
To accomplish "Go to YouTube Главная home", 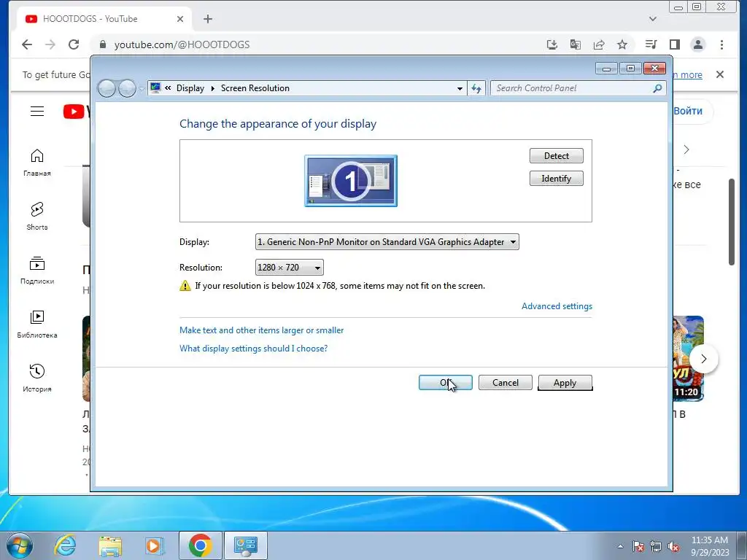I will tap(37, 163).
